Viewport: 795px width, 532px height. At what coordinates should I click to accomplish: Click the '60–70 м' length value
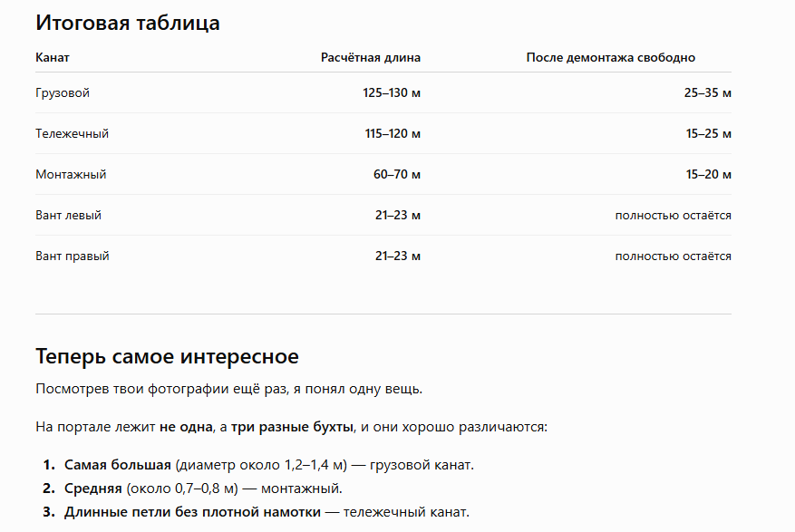tap(397, 174)
